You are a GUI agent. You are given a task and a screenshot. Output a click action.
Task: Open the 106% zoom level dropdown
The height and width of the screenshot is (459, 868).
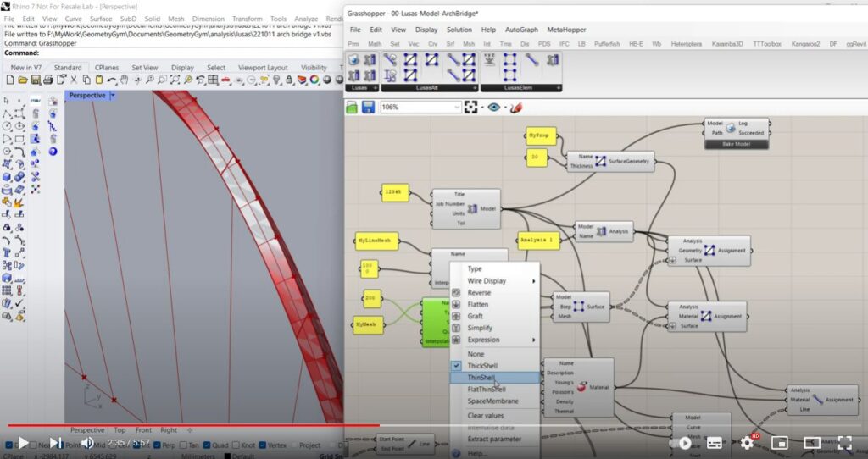tap(457, 108)
